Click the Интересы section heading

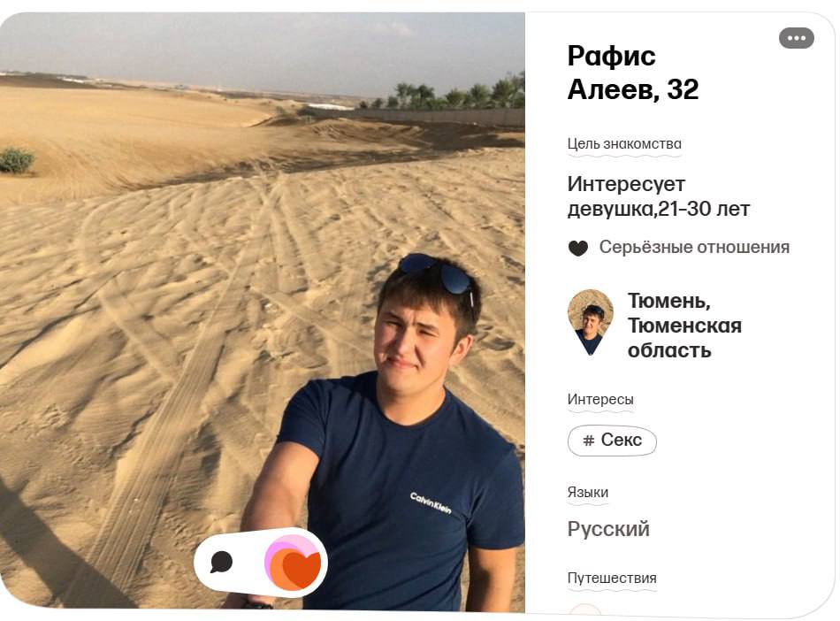pyautogui.click(x=600, y=399)
